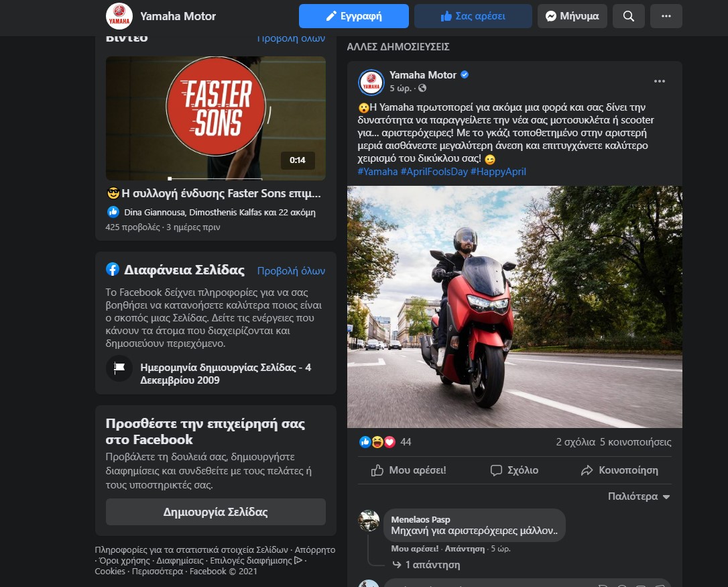Click the Facebook logo beside Διαφάνεια Σελίδας

(x=113, y=269)
